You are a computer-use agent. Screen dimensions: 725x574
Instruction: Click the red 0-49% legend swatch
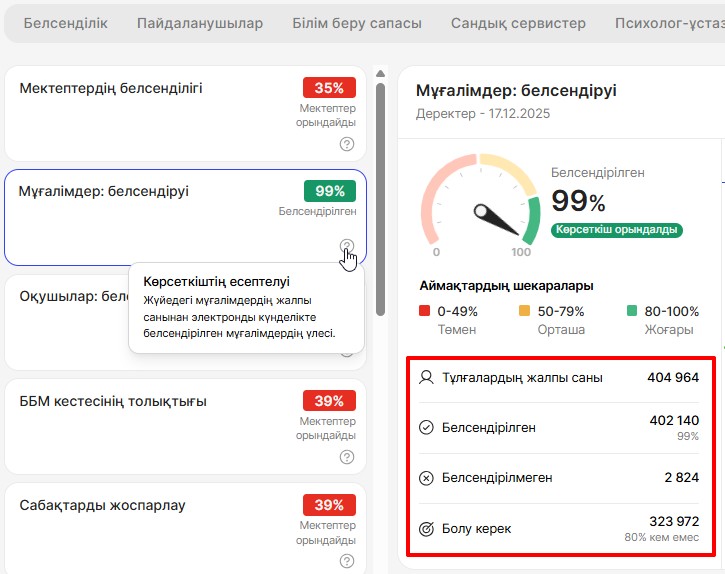[425, 311]
